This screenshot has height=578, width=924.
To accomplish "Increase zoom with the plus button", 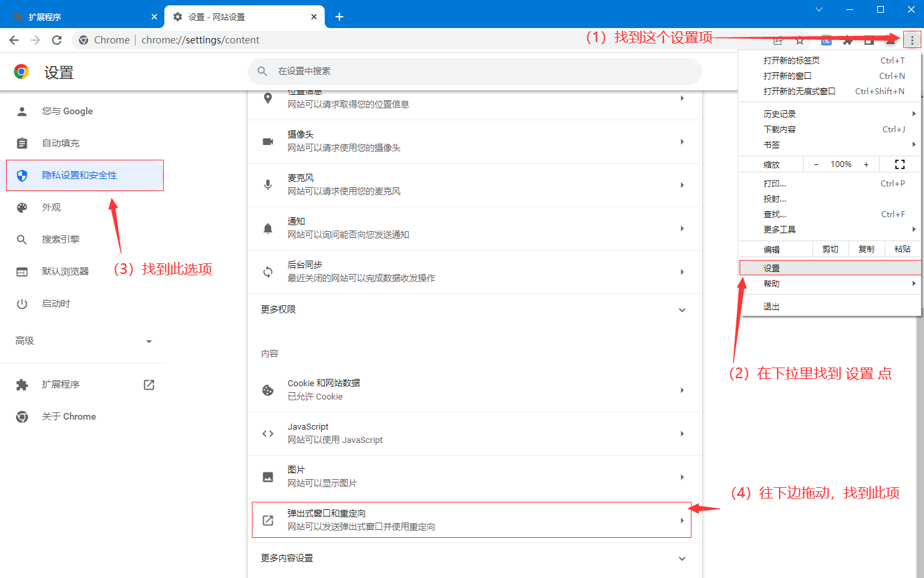I will [867, 164].
